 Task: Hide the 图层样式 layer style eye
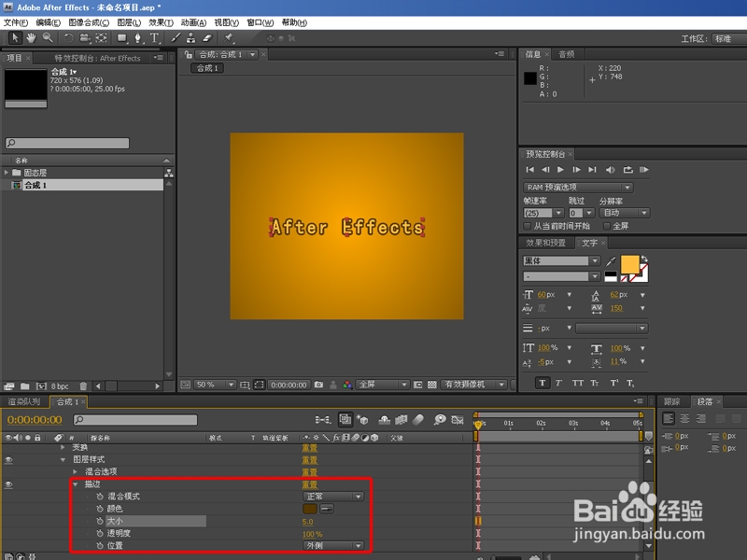pyautogui.click(x=8, y=460)
